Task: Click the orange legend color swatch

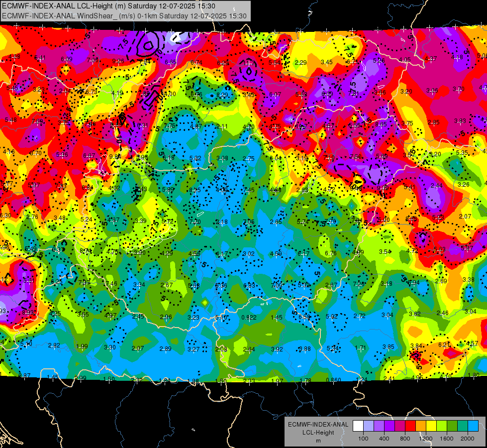Action: point(421,426)
